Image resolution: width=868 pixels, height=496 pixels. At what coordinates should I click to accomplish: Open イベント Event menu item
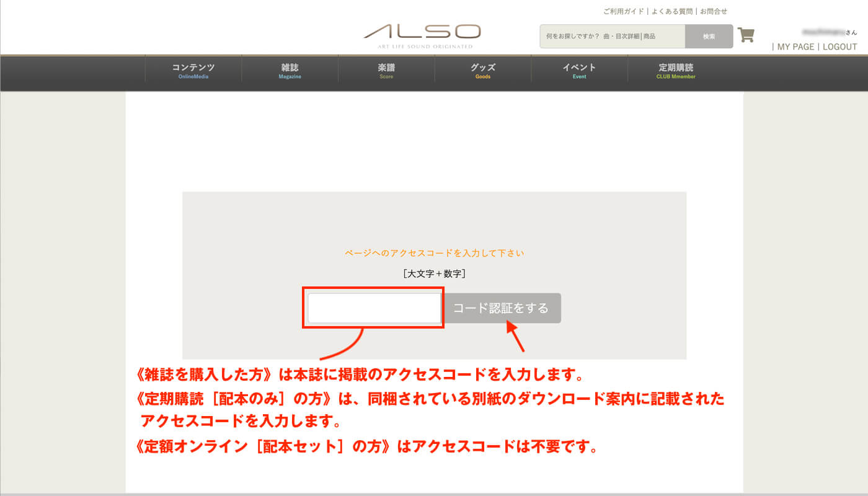point(579,71)
